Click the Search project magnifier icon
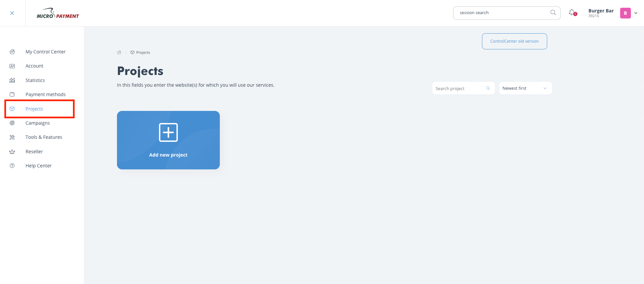 point(488,88)
